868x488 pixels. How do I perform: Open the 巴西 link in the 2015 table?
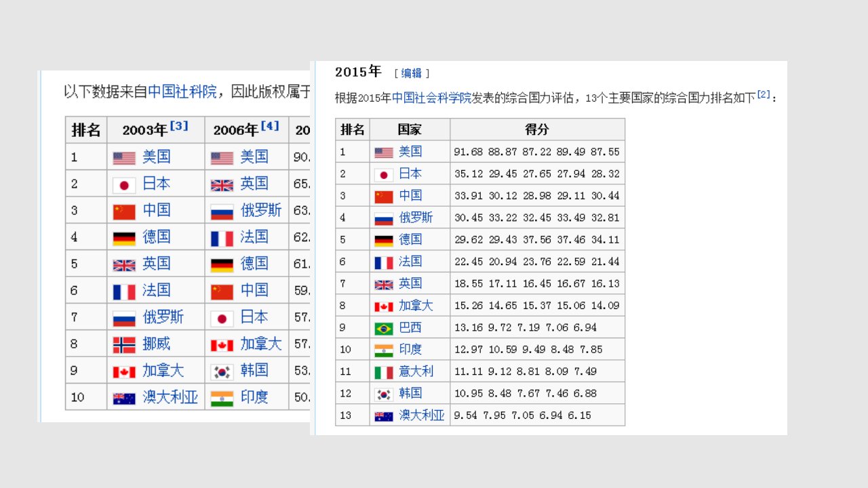(x=410, y=328)
